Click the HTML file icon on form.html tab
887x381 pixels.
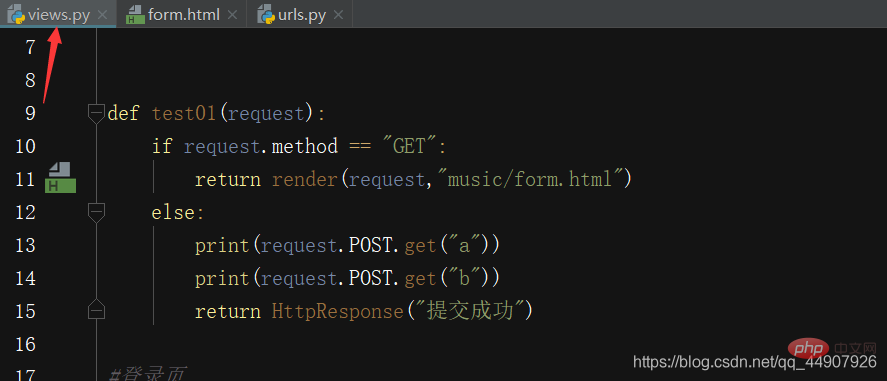click(x=135, y=15)
